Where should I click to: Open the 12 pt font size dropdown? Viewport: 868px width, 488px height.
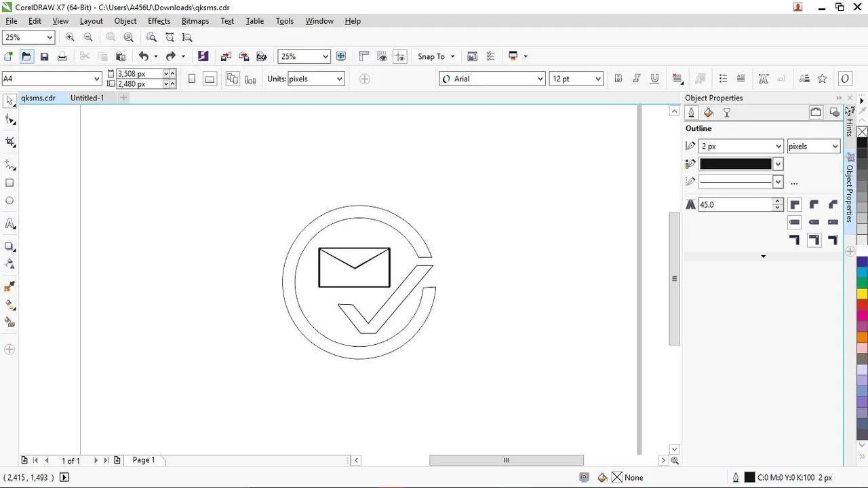(x=598, y=79)
